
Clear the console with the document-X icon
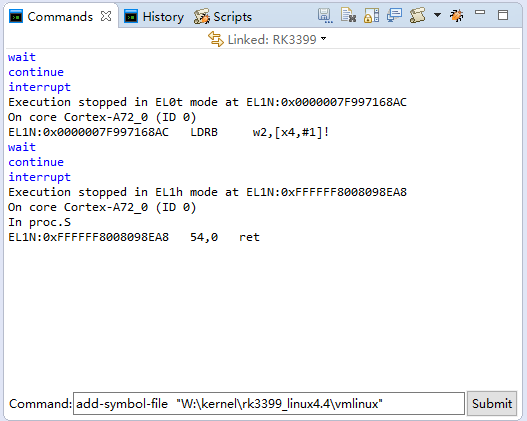click(348, 15)
